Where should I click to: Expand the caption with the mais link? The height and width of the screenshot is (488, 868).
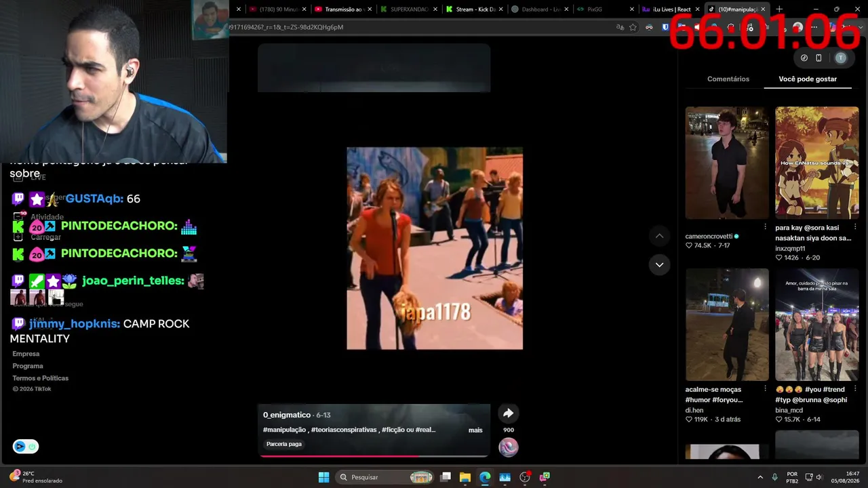point(475,430)
